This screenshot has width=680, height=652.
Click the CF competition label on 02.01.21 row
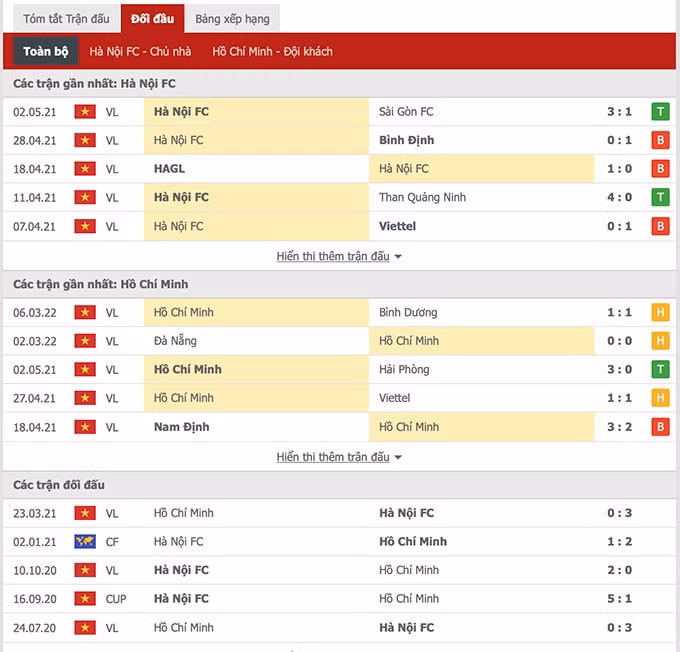(x=112, y=542)
